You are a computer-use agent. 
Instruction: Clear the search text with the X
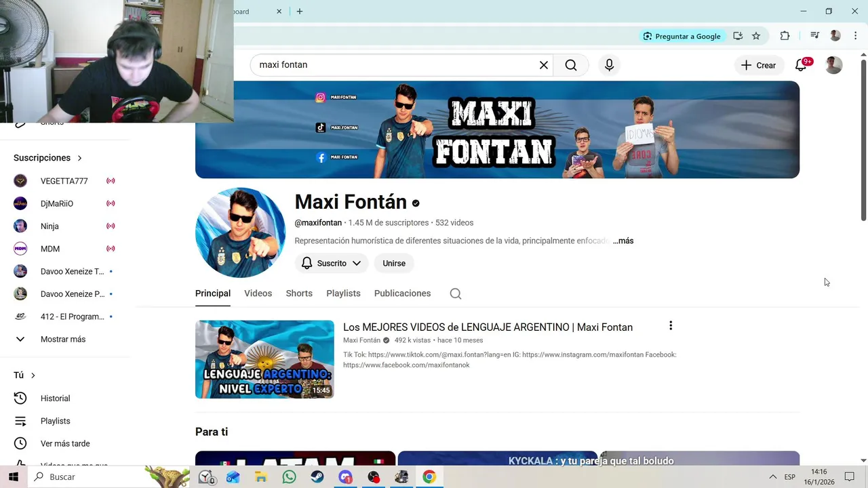[543, 65]
